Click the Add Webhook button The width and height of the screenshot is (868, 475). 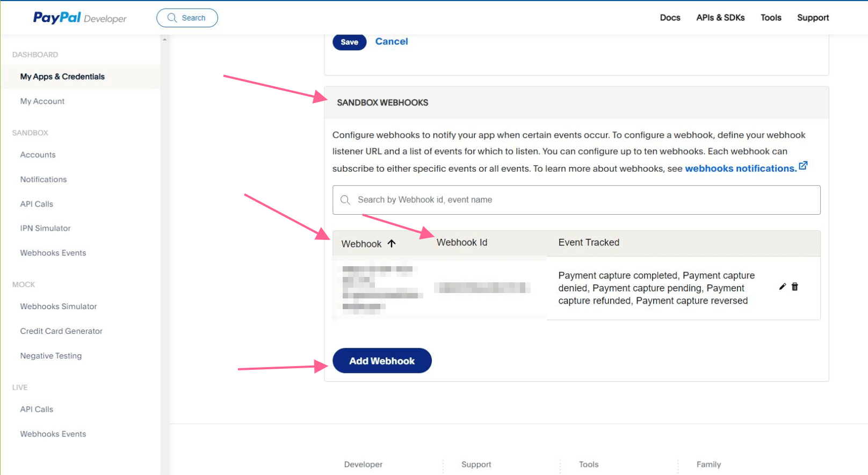pos(382,361)
